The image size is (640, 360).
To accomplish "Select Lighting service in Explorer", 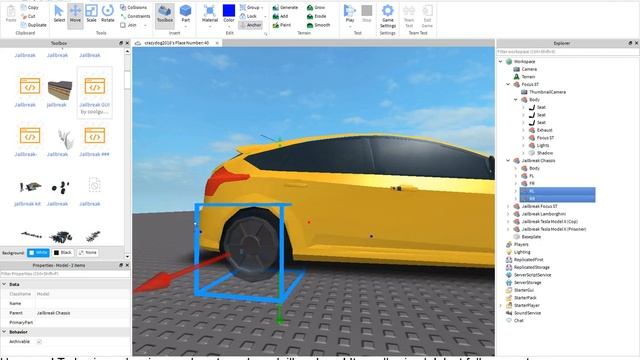I will pyautogui.click(x=522, y=252).
